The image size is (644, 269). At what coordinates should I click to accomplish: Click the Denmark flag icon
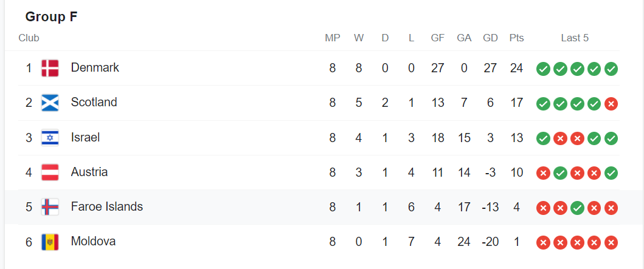click(50, 68)
